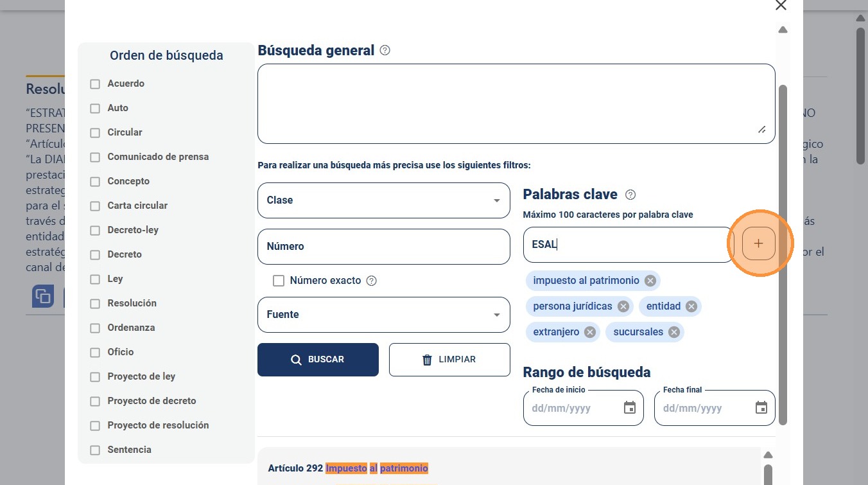Image resolution: width=868 pixels, height=485 pixels.
Task: Enable the Número exacto checkbox
Action: [279, 281]
